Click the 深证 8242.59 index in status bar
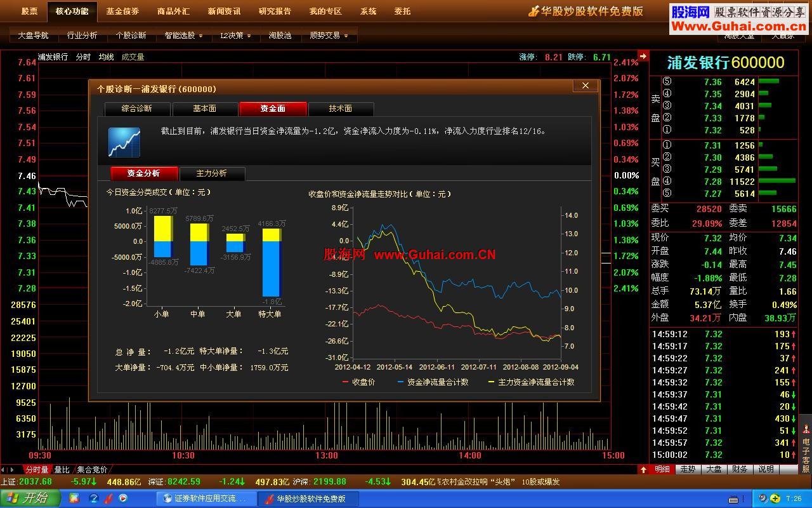The image size is (812, 508). 174,482
